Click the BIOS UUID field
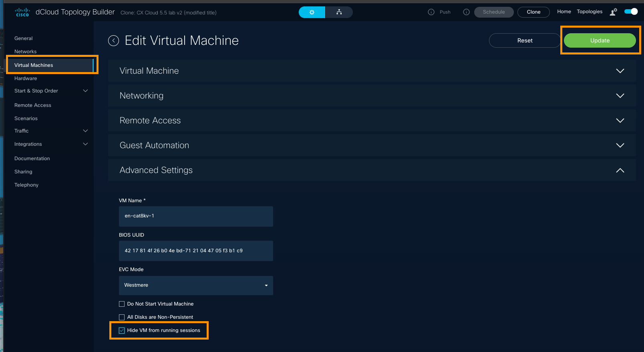 click(x=196, y=251)
